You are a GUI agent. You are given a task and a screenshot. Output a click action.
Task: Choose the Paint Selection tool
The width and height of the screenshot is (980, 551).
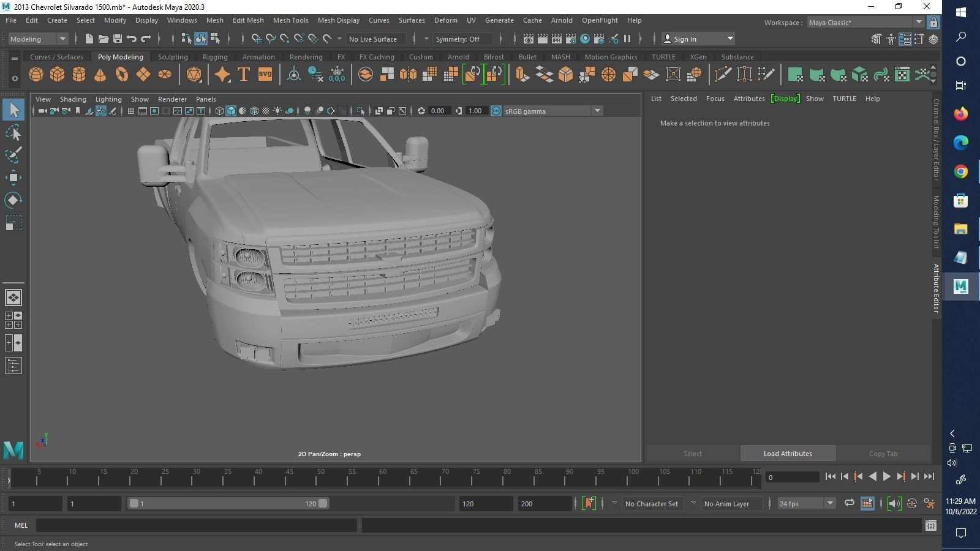tap(13, 155)
